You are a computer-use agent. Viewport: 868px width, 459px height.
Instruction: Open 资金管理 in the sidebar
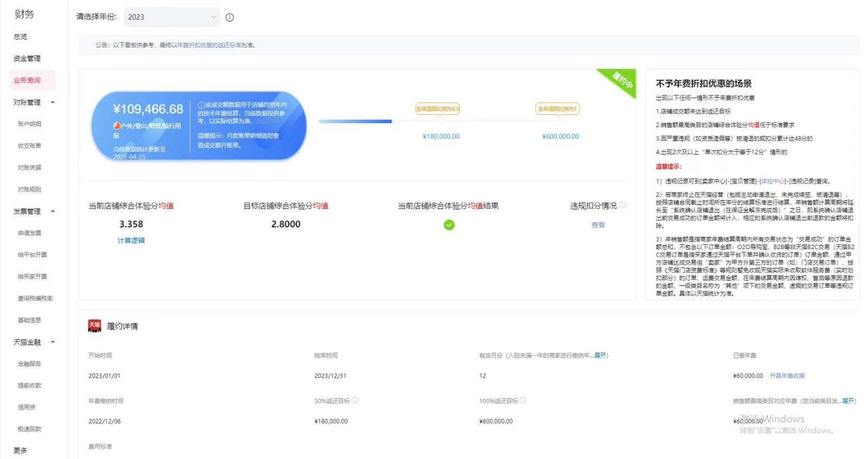point(27,58)
